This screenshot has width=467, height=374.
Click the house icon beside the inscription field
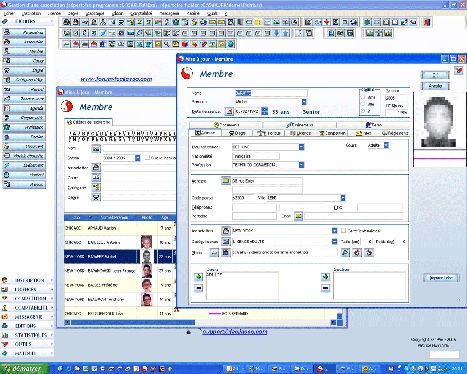click(226, 230)
